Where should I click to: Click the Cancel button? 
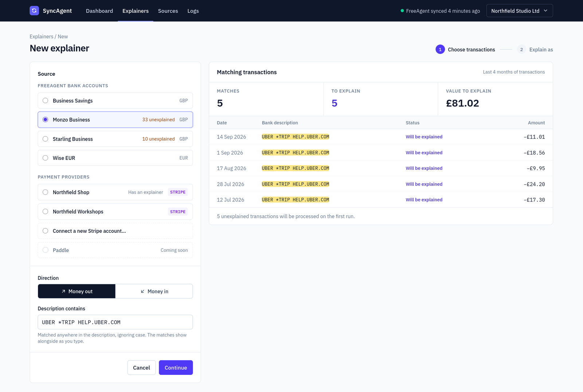click(141, 368)
